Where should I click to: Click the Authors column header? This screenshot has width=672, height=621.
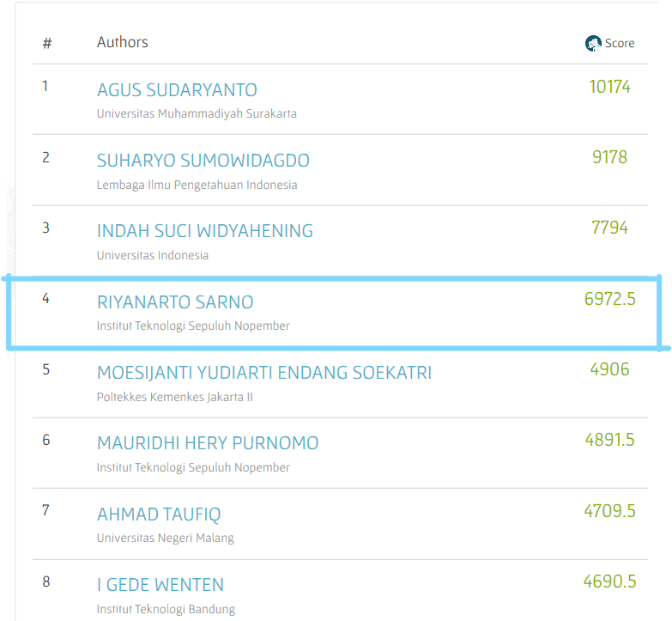tap(122, 42)
